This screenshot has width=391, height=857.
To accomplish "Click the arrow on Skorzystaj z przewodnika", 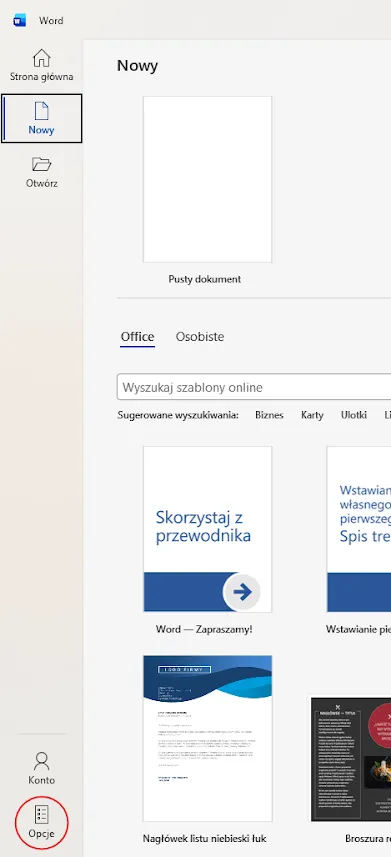I will (x=242, y=591).
